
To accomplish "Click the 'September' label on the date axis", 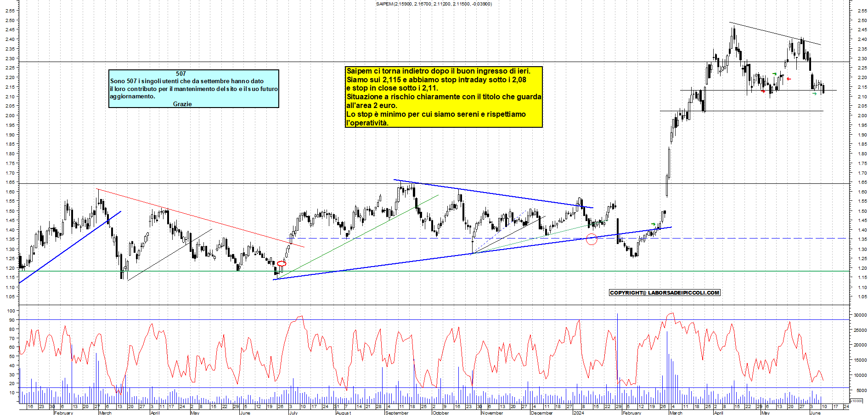I will [x=397, y=413].
